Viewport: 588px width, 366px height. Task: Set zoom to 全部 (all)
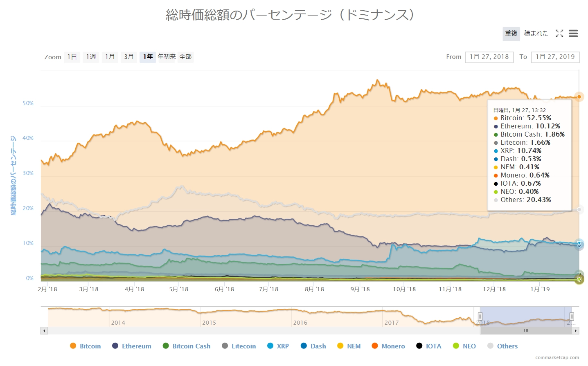click(x=185, y=57)
